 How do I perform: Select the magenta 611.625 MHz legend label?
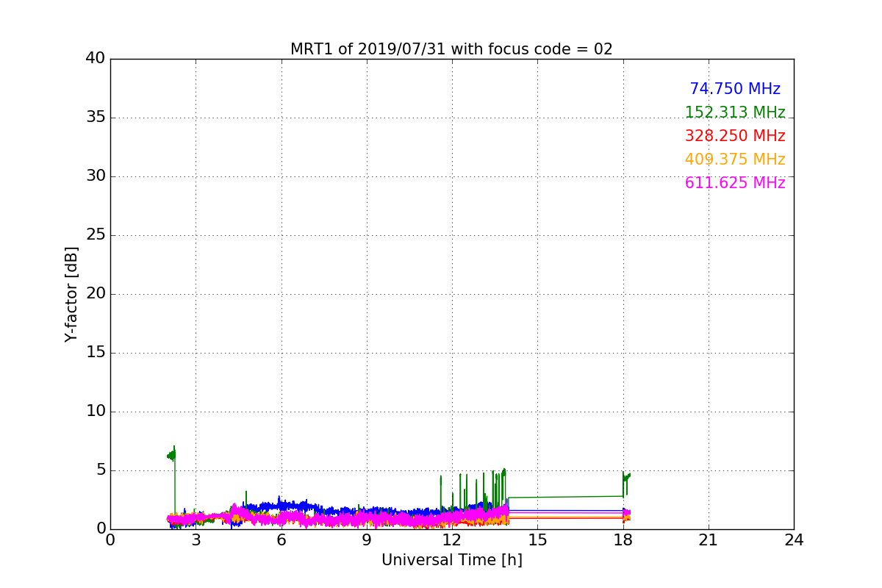pos(735,183)
